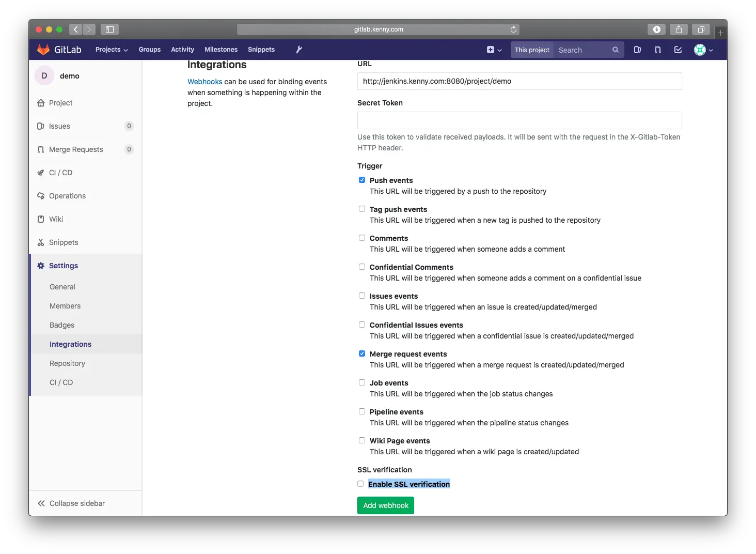The height and width of the screenshot is (554, 756).
Task: Click the Collapse sidebar chevrons icon
Action: (41, 503)
